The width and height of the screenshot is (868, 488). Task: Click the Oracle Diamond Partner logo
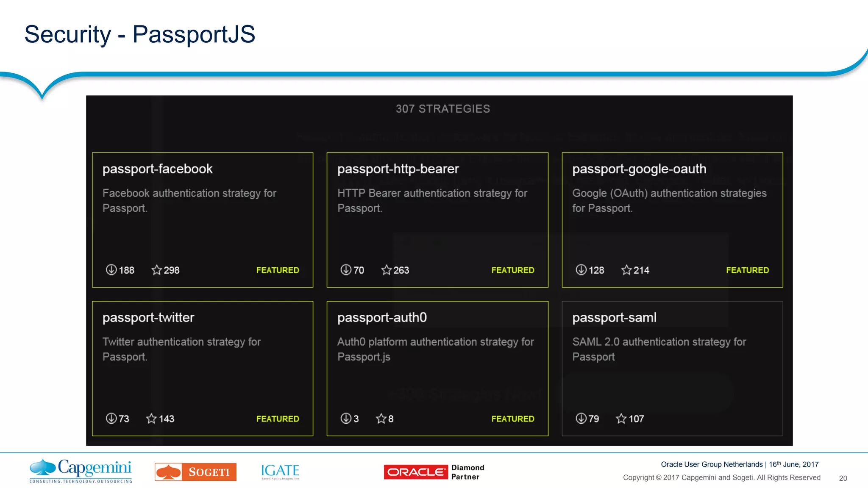(434, 472)
